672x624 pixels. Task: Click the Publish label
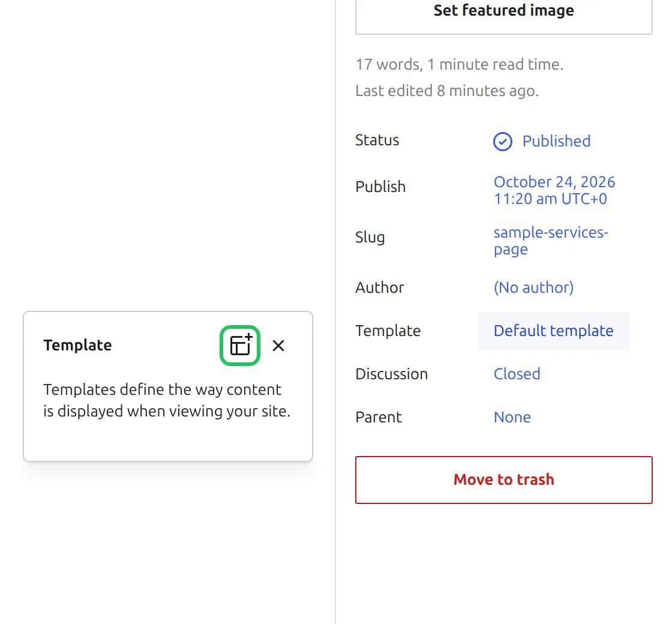pos(380,187)
